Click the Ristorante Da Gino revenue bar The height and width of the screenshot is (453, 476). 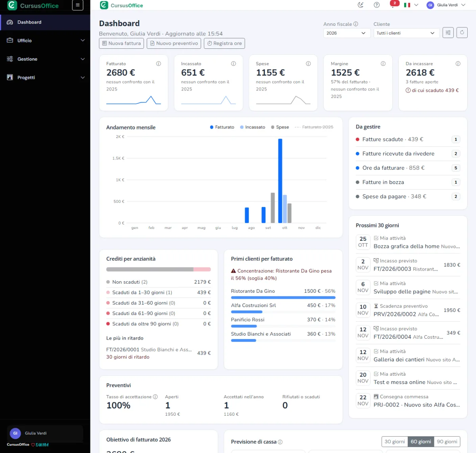coord(283,298)
